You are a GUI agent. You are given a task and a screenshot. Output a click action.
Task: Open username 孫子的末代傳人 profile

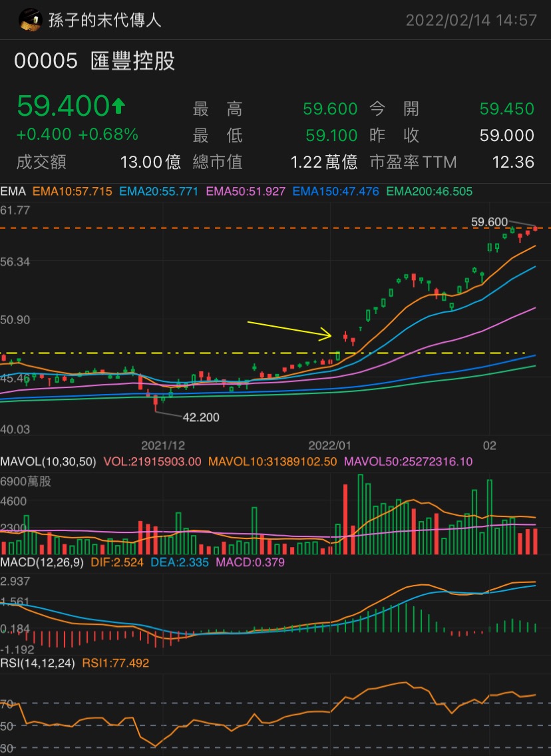click(x=104, y=20)
